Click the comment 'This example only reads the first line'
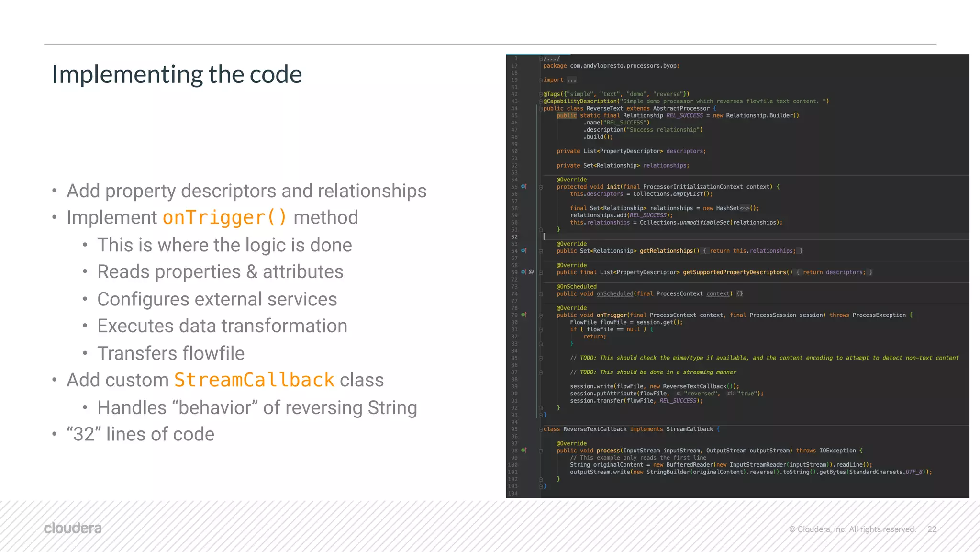Screen dimensions: 980x552 tap(638, 458)
